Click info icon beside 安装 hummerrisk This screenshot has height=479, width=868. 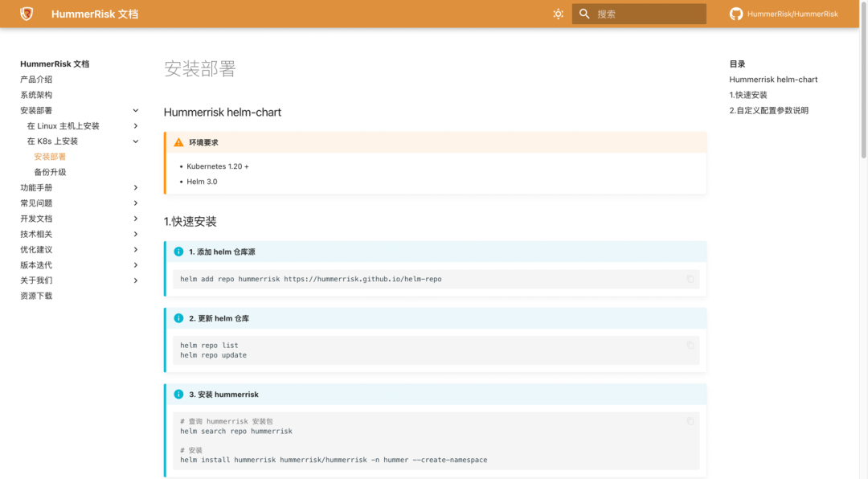click(178, 395)
